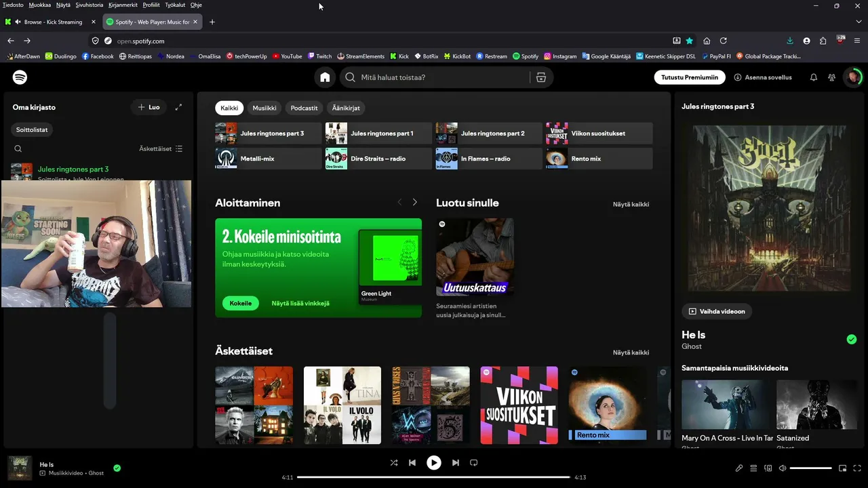Open the Browse icon in the search bar

click(540, 77)
